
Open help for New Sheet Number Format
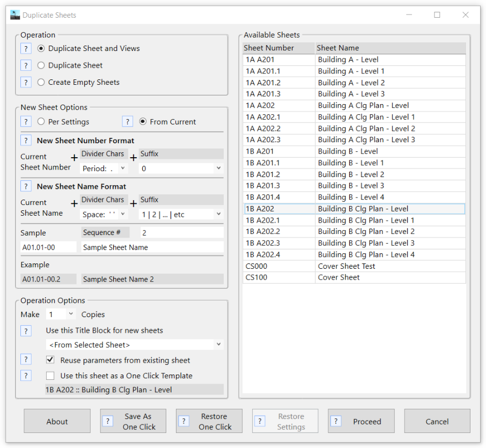tap(26, 141)
